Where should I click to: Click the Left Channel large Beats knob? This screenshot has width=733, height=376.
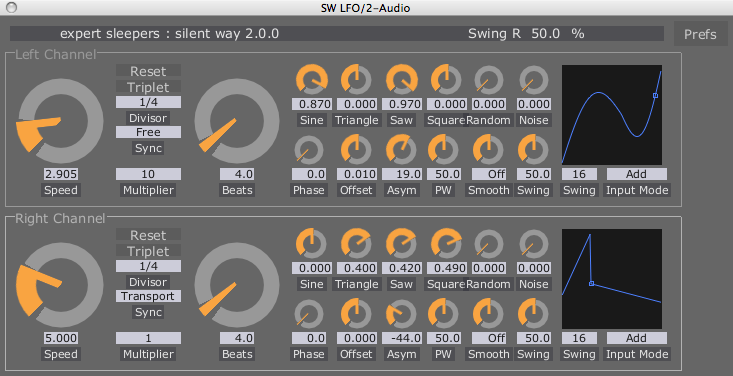point(237,120)
